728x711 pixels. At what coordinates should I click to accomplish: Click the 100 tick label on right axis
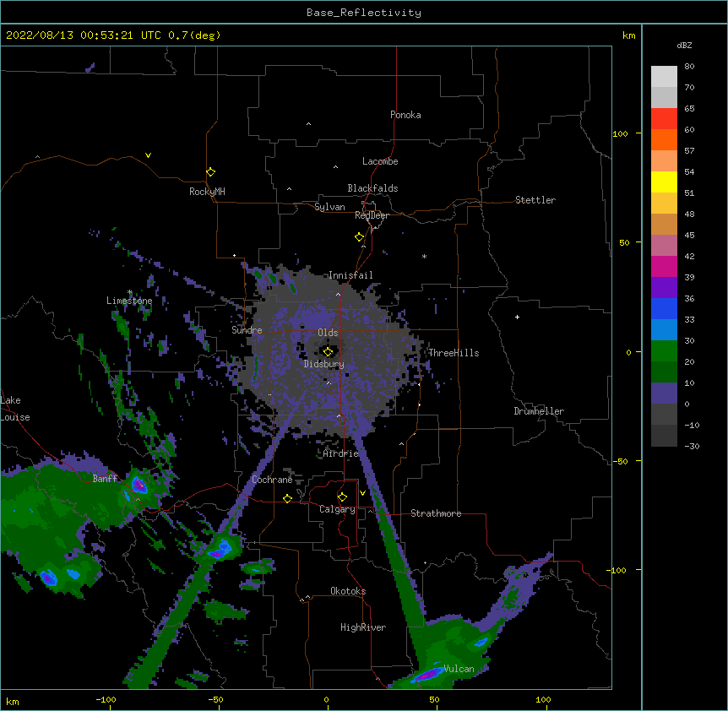click(x=620, y=133)
